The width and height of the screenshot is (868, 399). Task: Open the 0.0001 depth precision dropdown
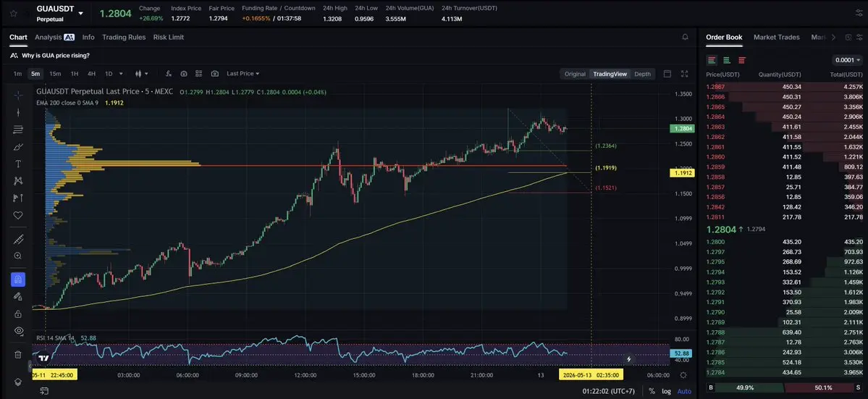(x=847, y=60)
